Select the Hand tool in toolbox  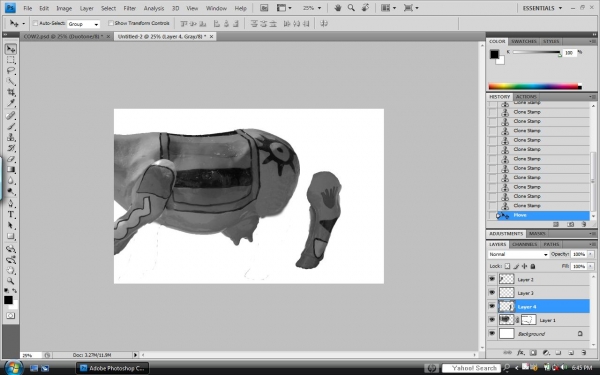point(11,271)
